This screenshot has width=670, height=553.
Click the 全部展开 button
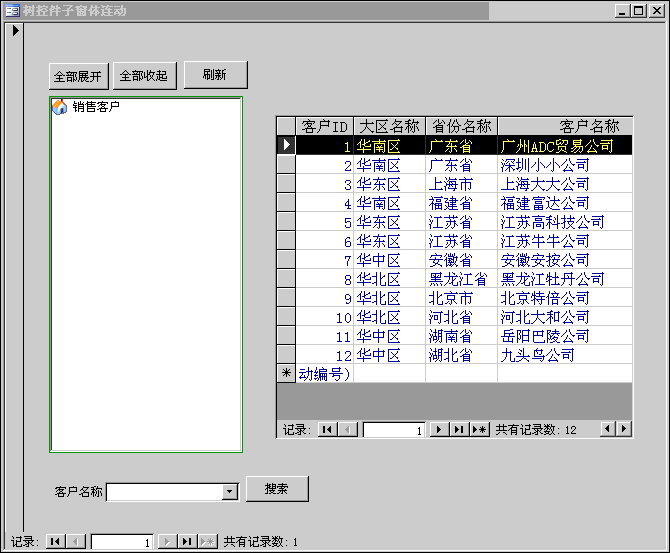pos(79,76)
